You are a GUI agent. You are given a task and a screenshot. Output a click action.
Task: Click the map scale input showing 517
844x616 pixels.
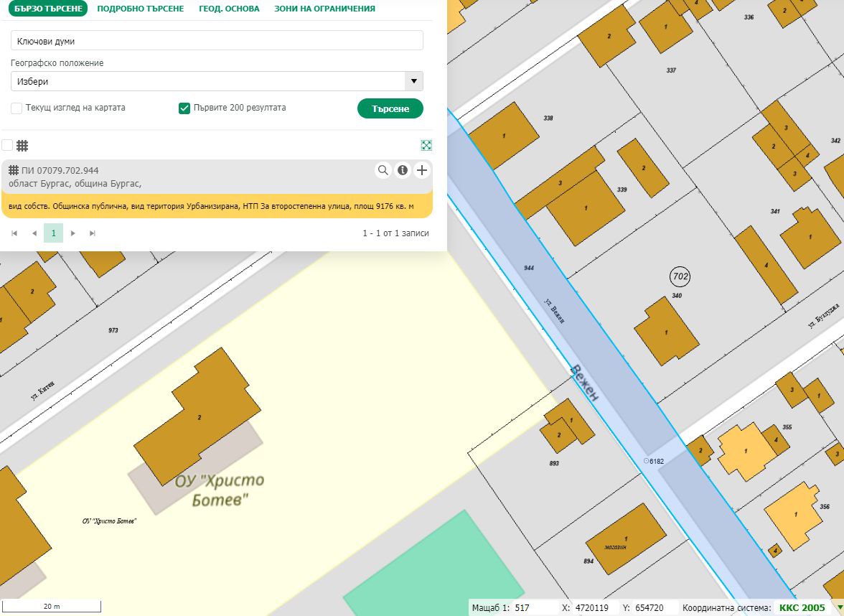[x=533, y=608]
